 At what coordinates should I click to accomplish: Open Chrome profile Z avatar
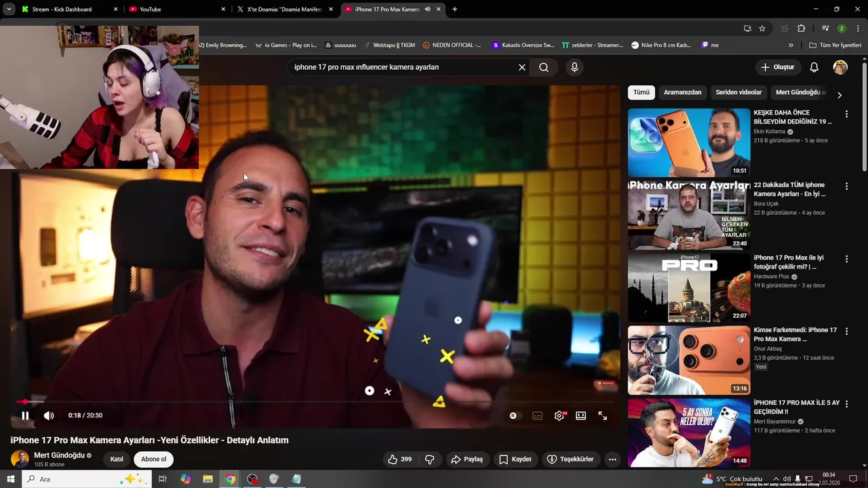pyautogui.click(x=842, y=28)
